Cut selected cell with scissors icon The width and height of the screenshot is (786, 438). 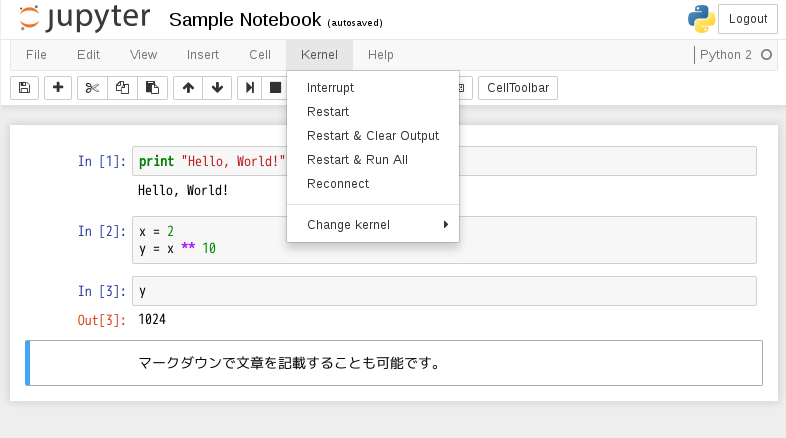tap(92, 88)
